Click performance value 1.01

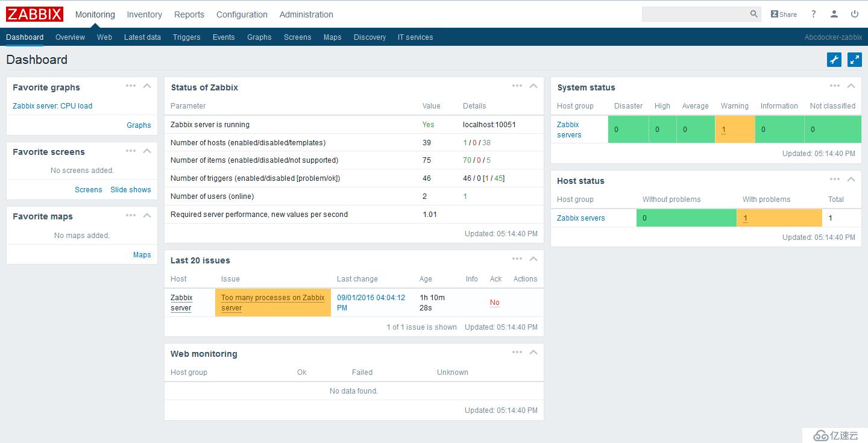(x=430, y=215)
